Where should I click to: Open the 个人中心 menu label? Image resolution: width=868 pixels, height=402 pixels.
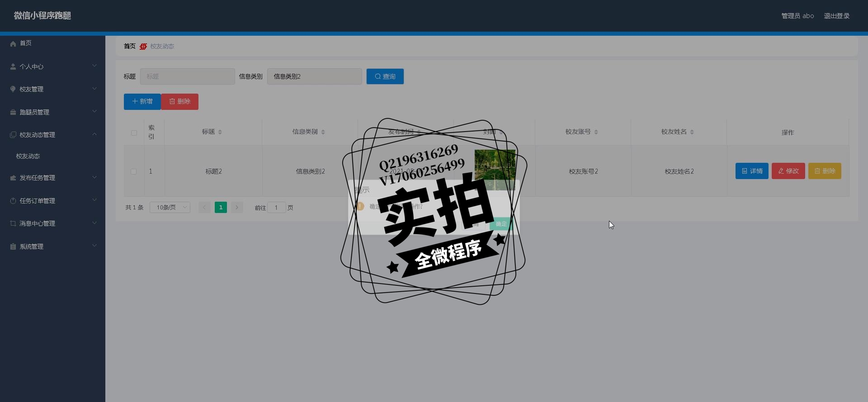pyautogui.click(x=32, y=67)
